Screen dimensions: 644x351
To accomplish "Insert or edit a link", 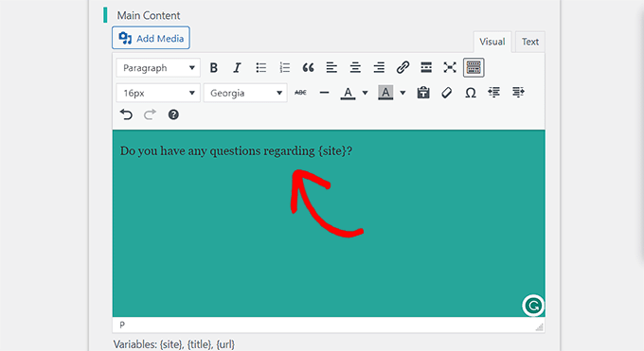I will [402, 68].
